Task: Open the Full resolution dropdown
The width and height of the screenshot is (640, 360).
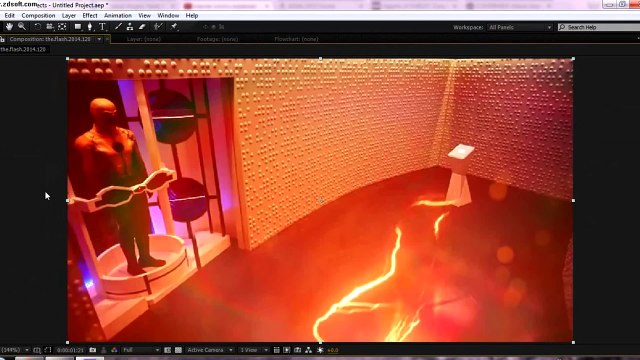Action: click(141, 350)
